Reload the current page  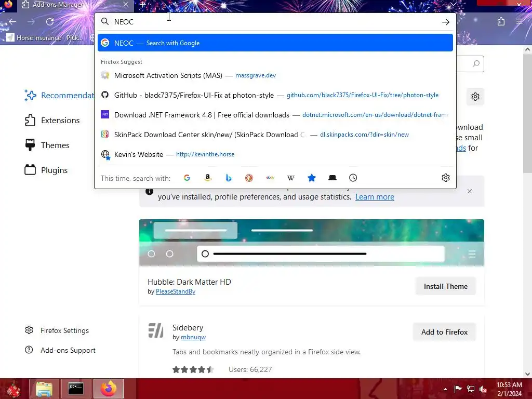point(50,22)
